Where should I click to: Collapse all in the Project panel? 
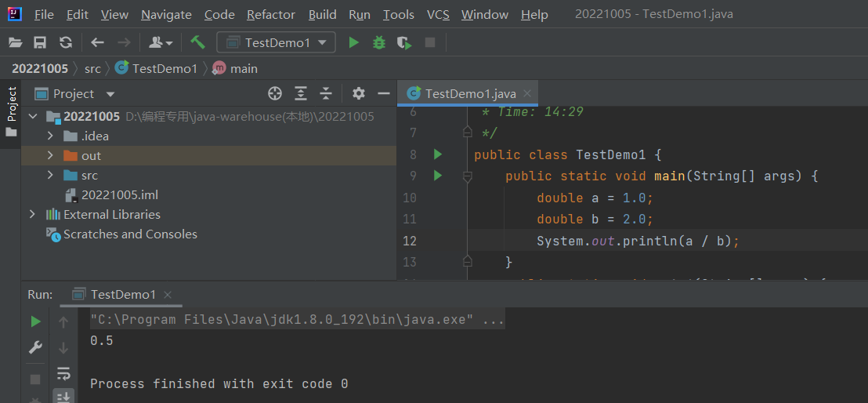[326, 94]
